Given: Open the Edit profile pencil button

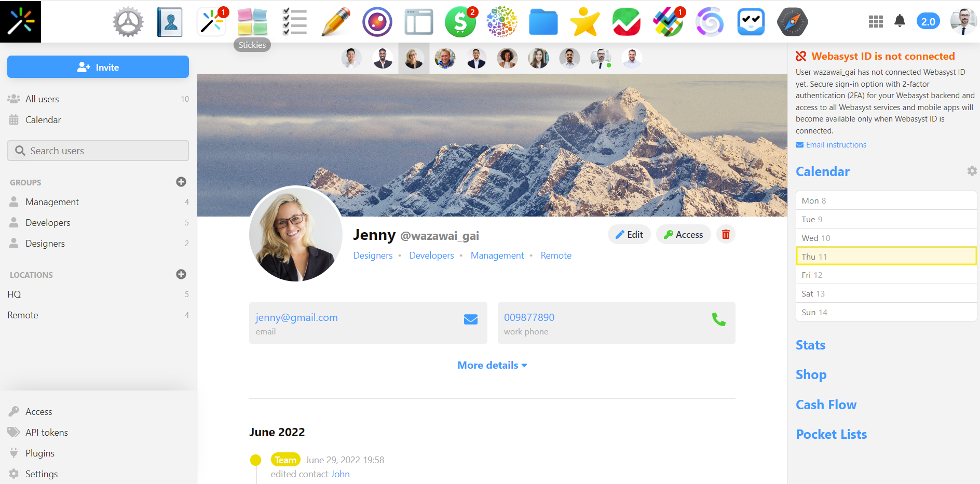Looking at the screenshot, I should click(x=629, y=234).
